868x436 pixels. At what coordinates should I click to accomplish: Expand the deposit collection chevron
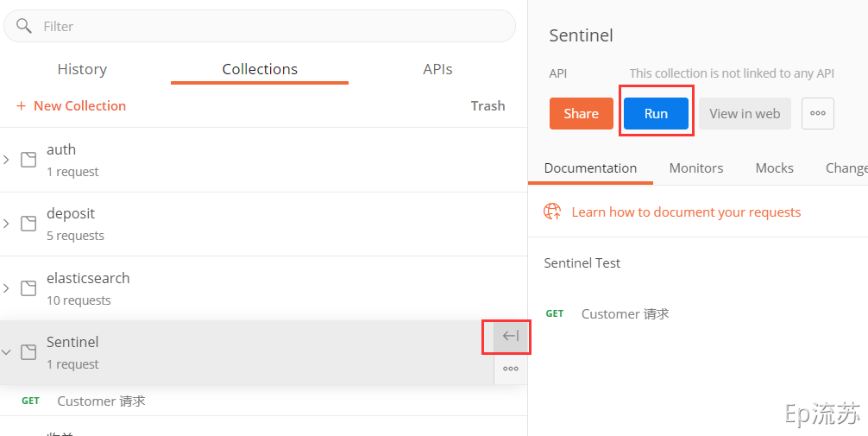pyautogui.click(x=6, y=224)
